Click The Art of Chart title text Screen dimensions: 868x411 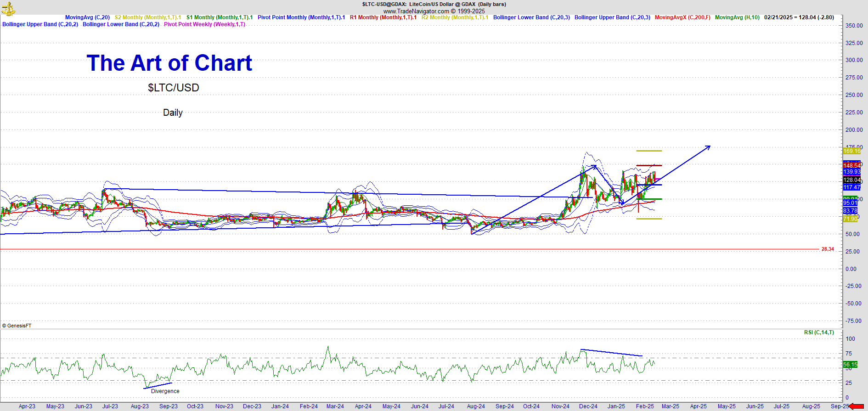click(169, 63)
